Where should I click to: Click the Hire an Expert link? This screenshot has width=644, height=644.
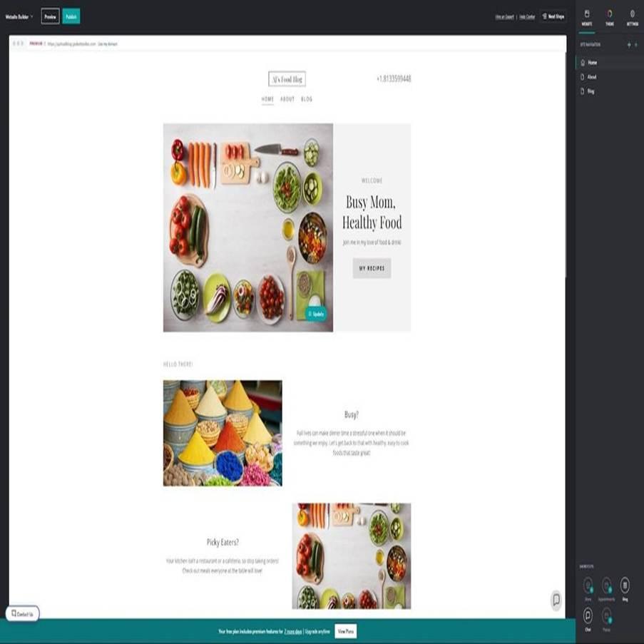[x=504, y=16]
